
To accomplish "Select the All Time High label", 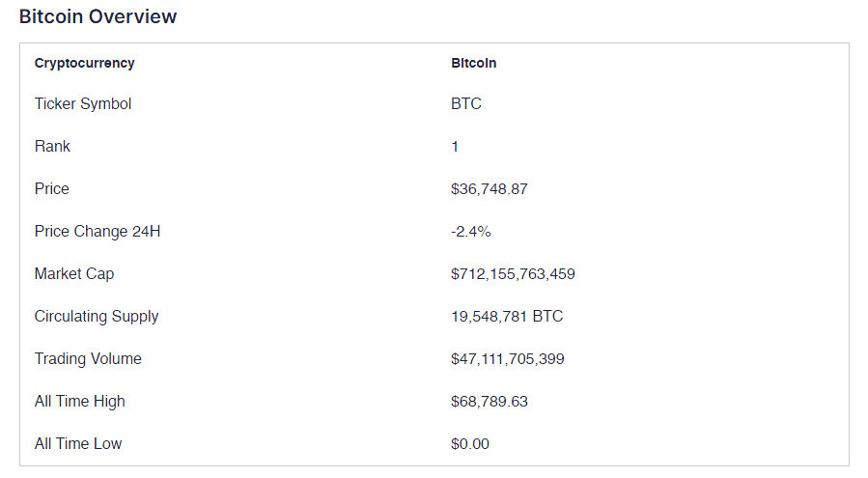I will click(x=80, y=402).
